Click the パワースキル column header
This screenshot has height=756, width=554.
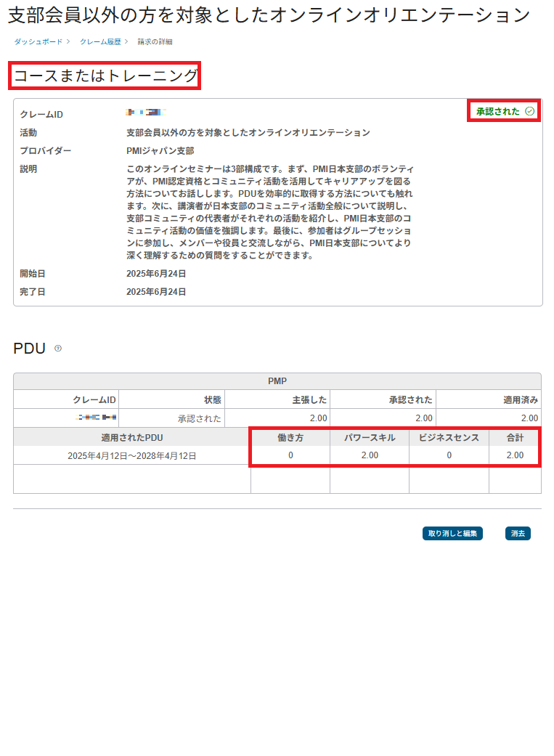[369, 437]
